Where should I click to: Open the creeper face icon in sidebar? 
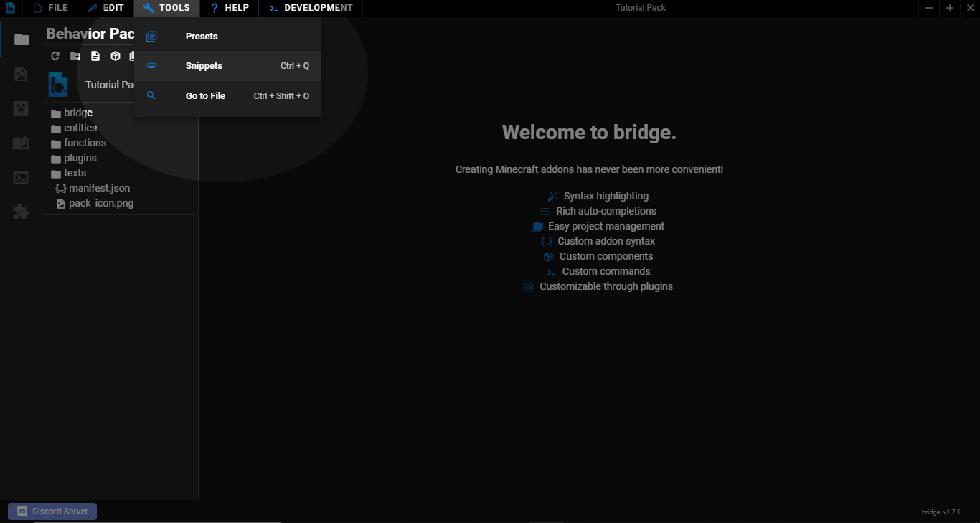pos(21,108)
